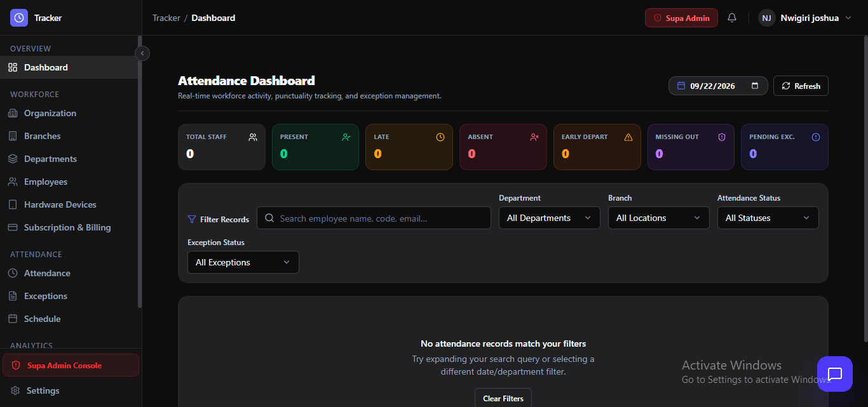The image size is (868, 407).
Task: Open Supa Admin Console
Action: point(71,365)
